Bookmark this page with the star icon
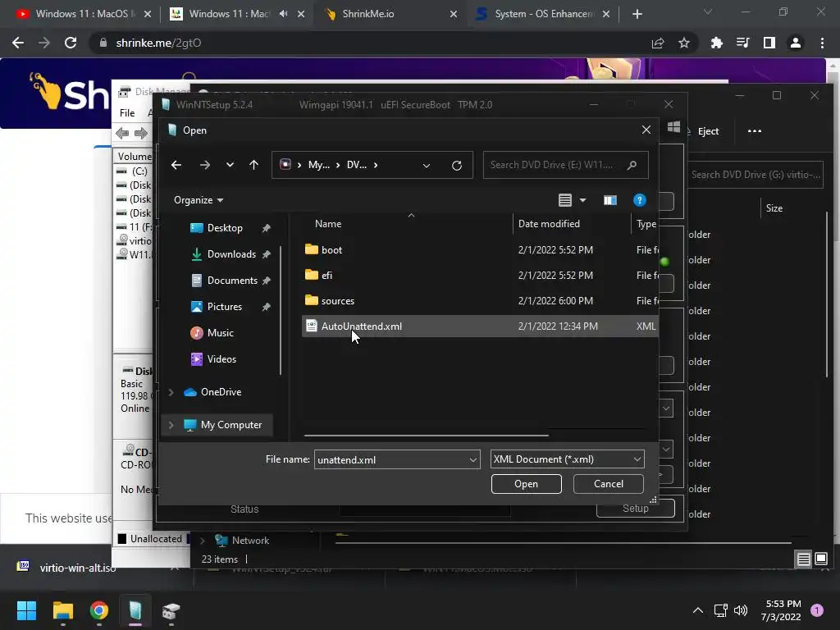The width and height of the screenshot is (840, 630). click(684, 43)
